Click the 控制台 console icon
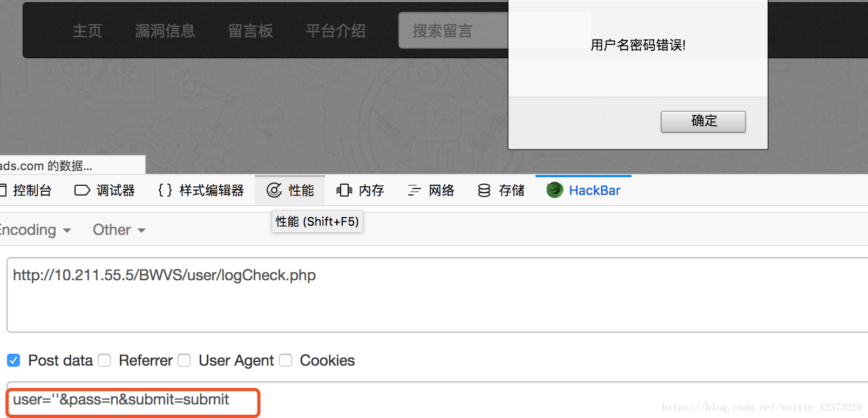Viewport: 868px width, 418px height. click(x=3, y=190)
